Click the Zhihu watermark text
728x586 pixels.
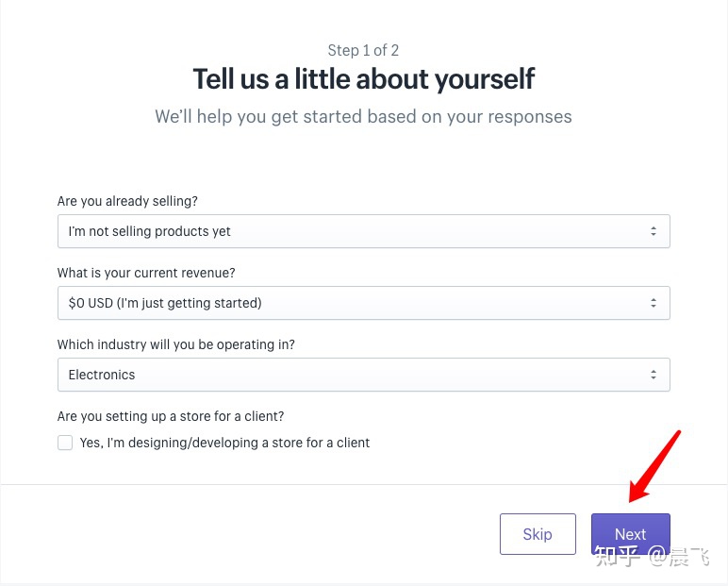(x=652, y=557)
